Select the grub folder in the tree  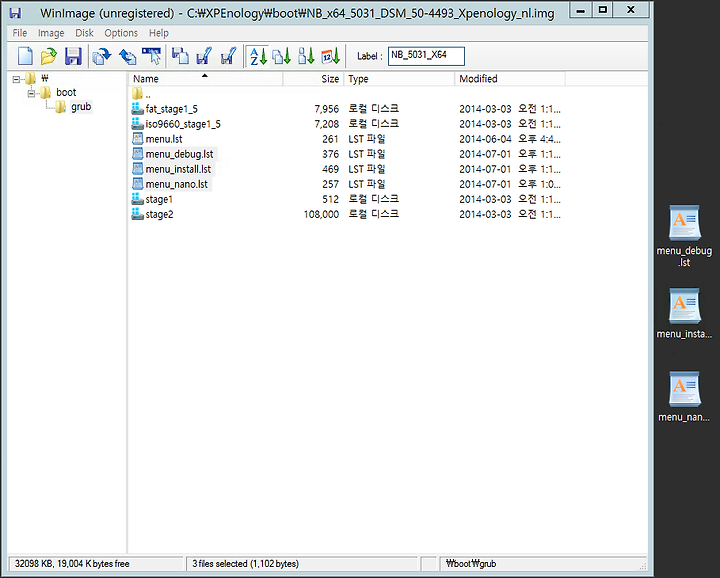[x=81, y=107]
